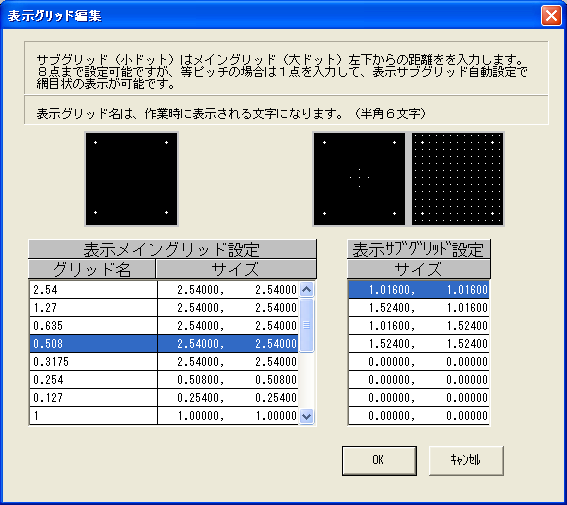567x505 pixels.
Task: Select sub grid row 1.52400, 1.01600
Action: click(x=419, y=308)
